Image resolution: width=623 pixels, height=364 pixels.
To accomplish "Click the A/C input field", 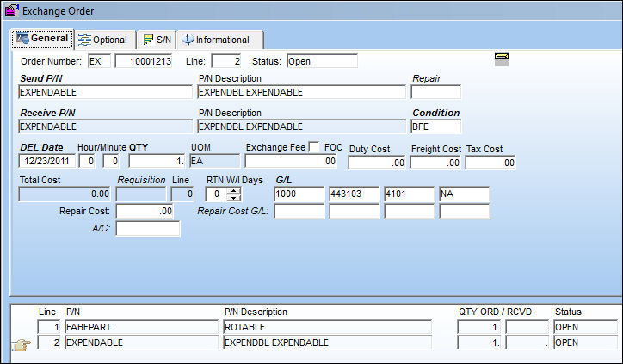I will 148,229.
